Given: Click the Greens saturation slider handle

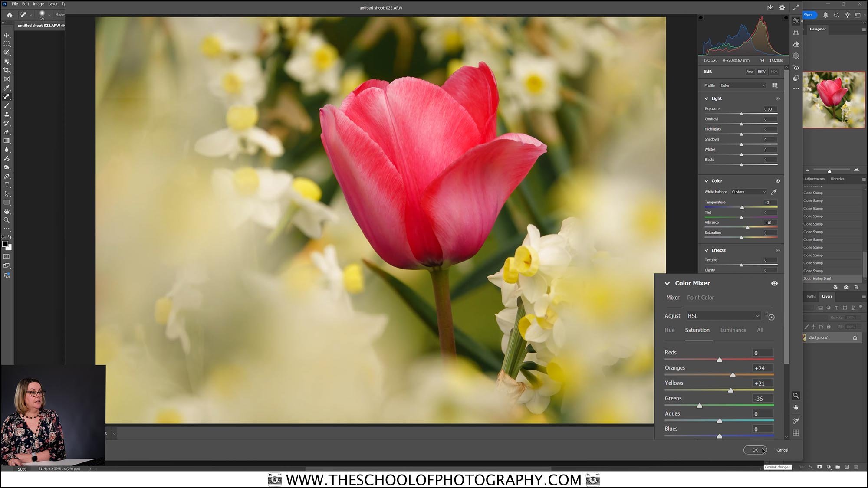Looking at the screenshot, I should pyautogui.click(x=700, y=406).
